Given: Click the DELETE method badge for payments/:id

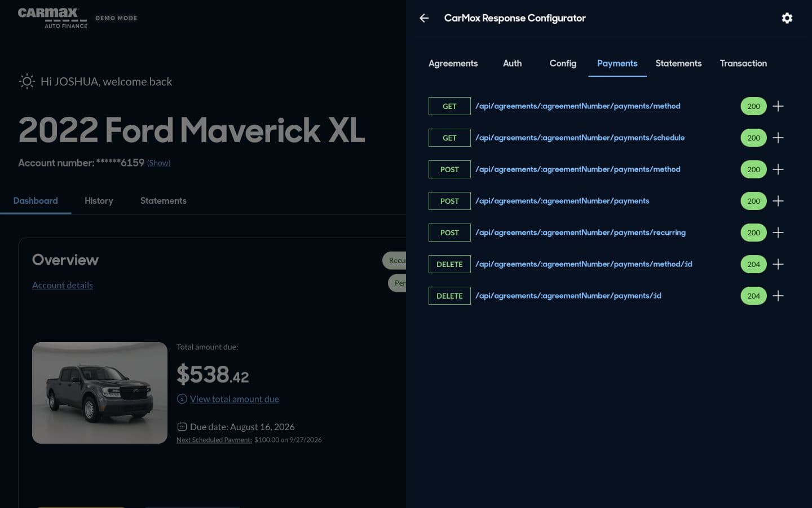Looking at the screenshot, I should [x=449, y=296].
